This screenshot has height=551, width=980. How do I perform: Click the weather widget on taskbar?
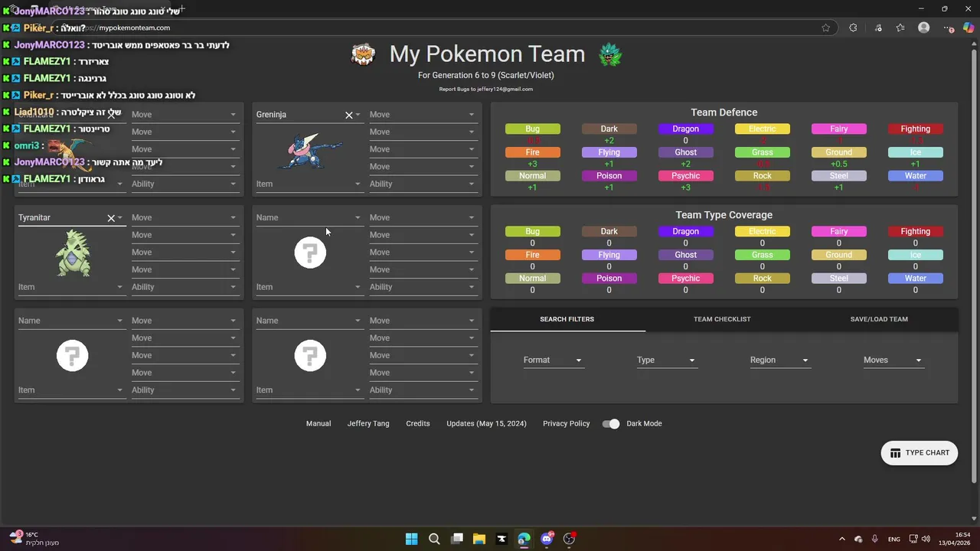[34, 539]
